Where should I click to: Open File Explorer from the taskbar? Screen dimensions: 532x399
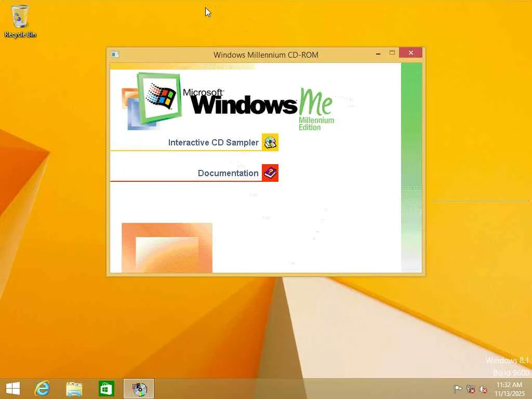point(74,389)
